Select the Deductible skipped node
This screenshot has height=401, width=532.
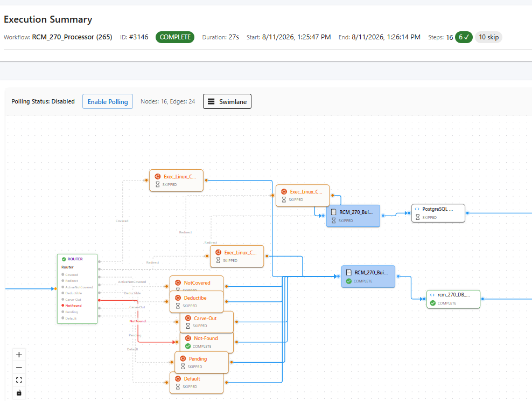click(x=197, y=301)
